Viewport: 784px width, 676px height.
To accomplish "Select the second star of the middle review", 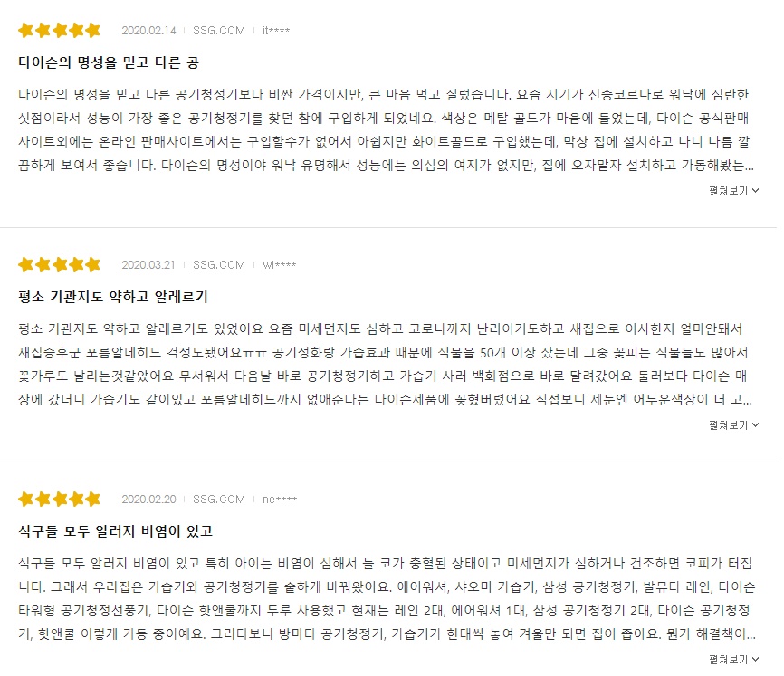I will click(x=41, y=264).
